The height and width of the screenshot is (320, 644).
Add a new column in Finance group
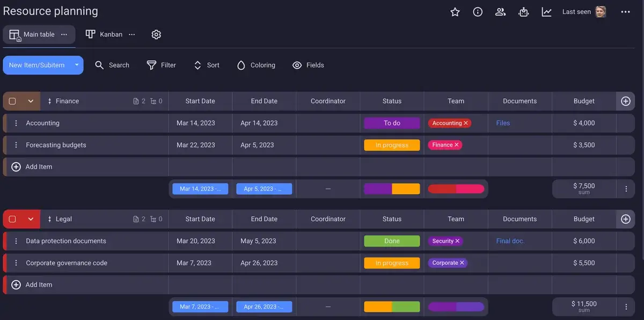pyautogui.click(x=625, y=101)
